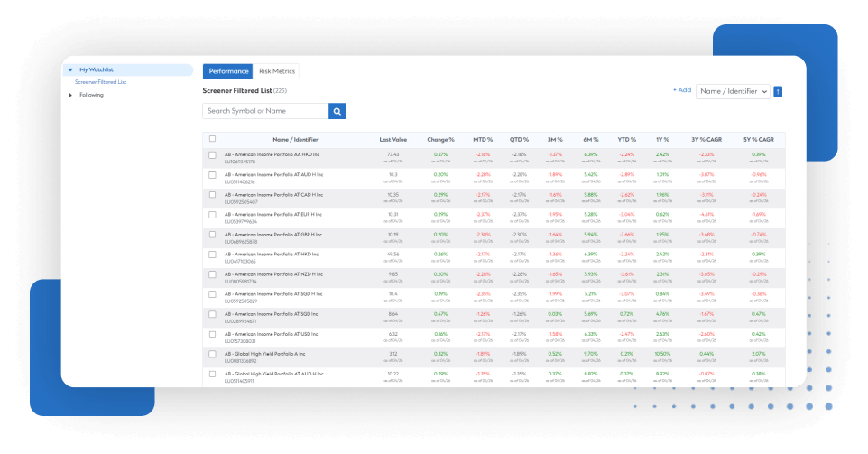868x454 pixels.
Task: Check the American Income Portfolio AT SGD Inc row
Action: 213,315
